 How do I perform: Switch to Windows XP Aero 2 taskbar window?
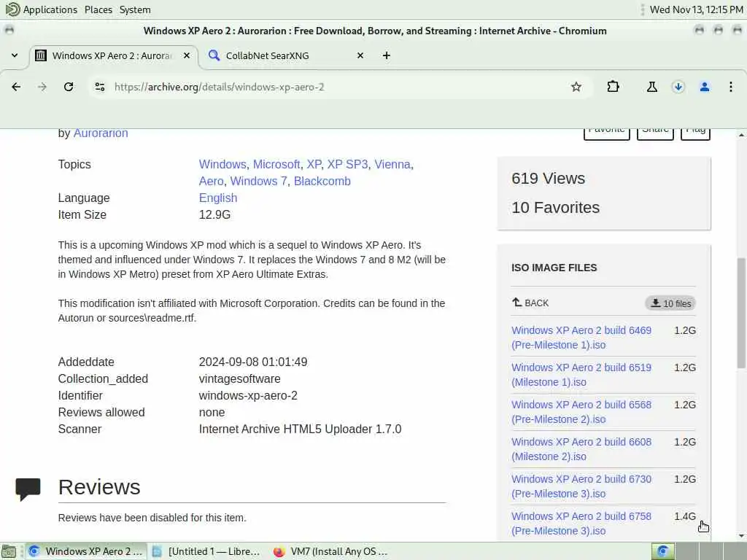86,551
